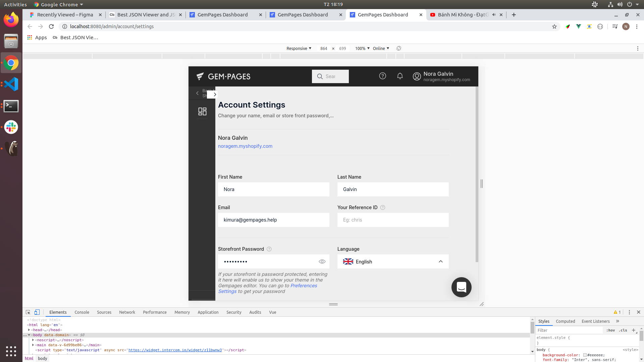Open the Responsive device dropdown
644x362 pixels.
299,48
